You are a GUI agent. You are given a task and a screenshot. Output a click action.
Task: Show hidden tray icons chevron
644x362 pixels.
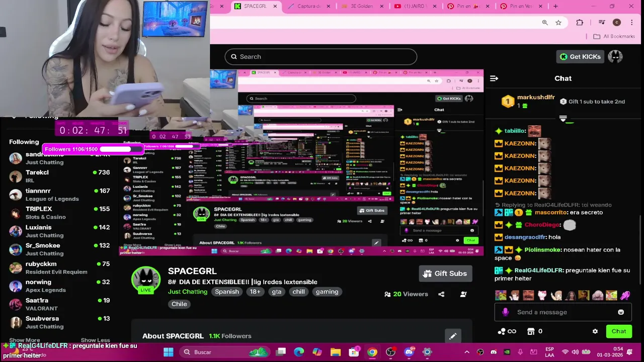tap(466, 352)
